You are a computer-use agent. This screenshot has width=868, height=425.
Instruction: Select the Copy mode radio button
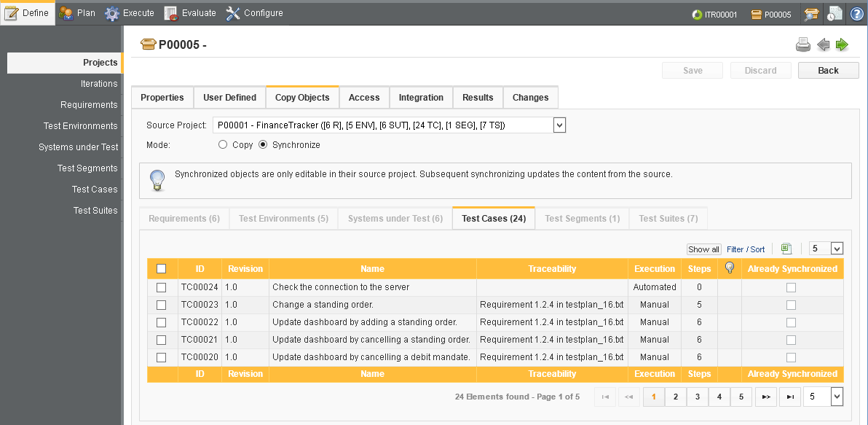[x=223, y=145]
